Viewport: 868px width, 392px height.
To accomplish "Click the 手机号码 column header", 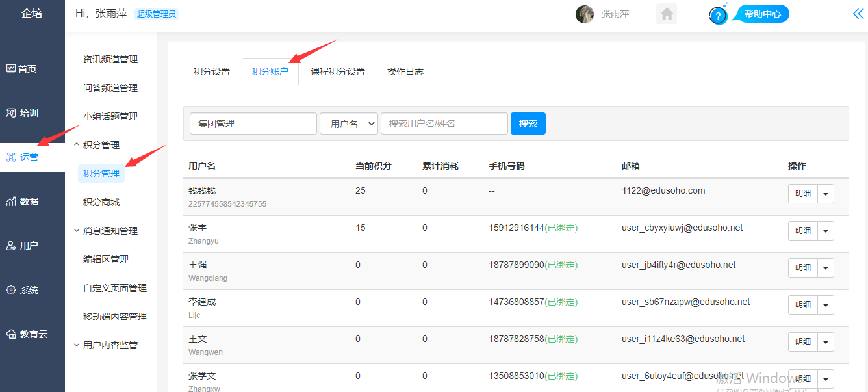I will (x=507, y=166).
